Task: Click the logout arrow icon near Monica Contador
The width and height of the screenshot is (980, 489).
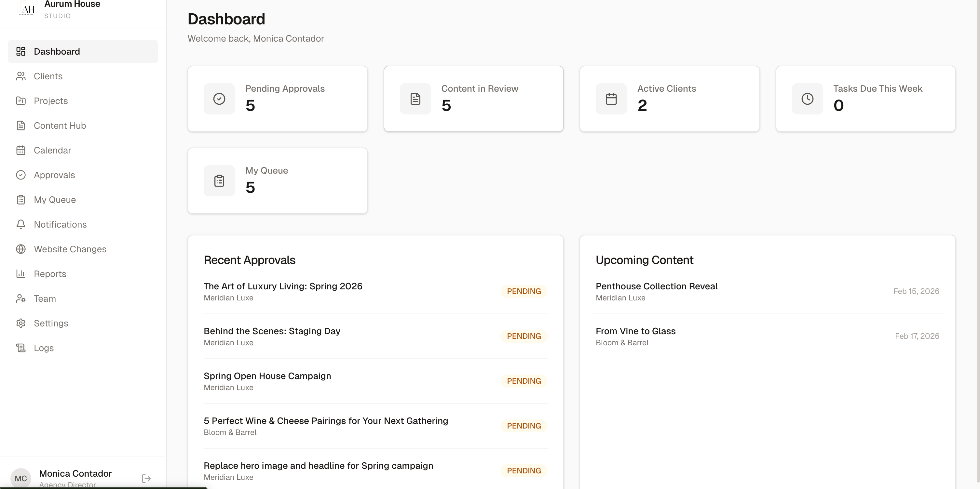Action: [146, 478]
